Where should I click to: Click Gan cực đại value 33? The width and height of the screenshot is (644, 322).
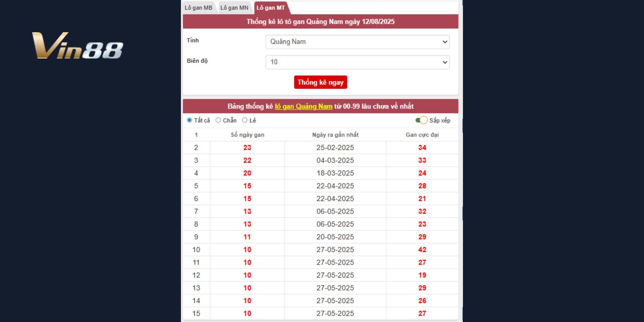(x=422, y=160)
